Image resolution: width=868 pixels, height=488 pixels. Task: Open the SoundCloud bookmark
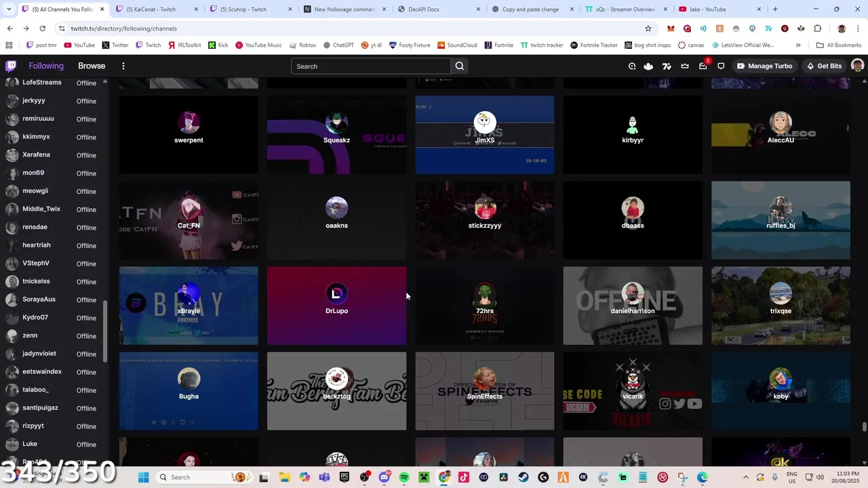point(457,45)
